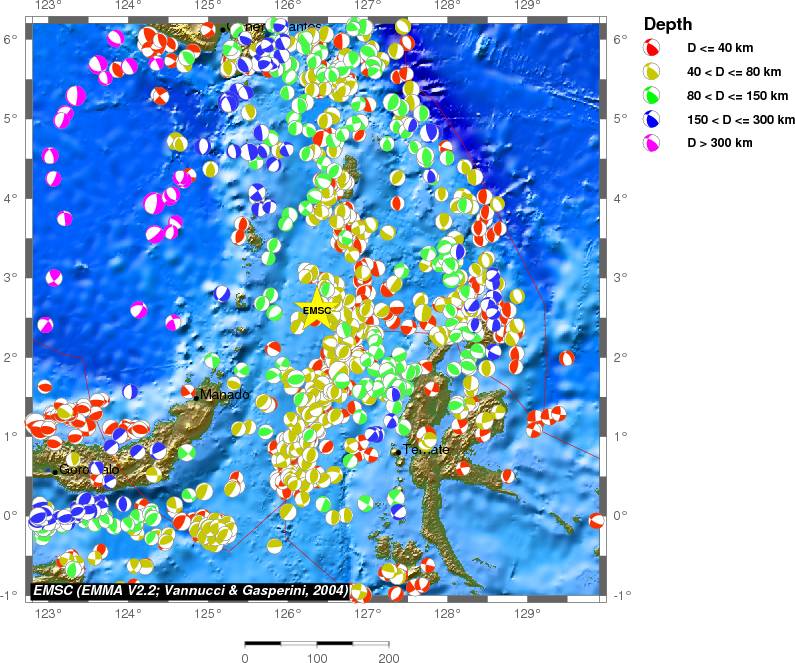Click the Gorontalo city label
This screenshot has width=795, height=663.
pos(89,469)
